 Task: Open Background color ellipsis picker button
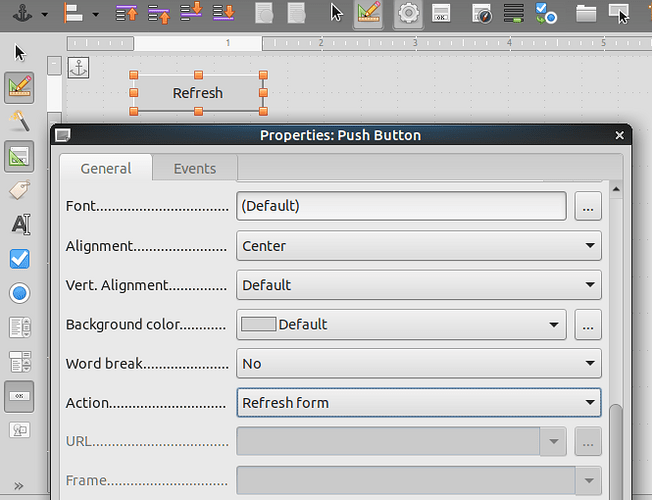pyautogui.click(x=588, y=324)
